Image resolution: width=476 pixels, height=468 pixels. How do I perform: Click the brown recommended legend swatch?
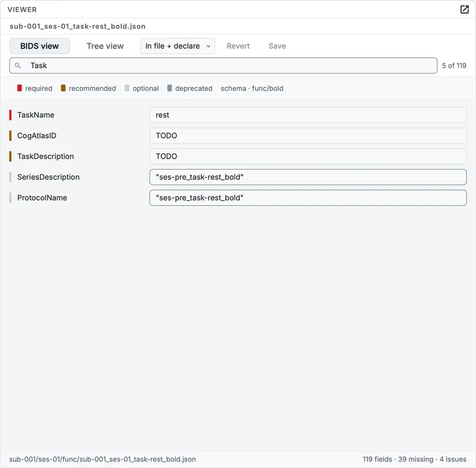point(63,88)
